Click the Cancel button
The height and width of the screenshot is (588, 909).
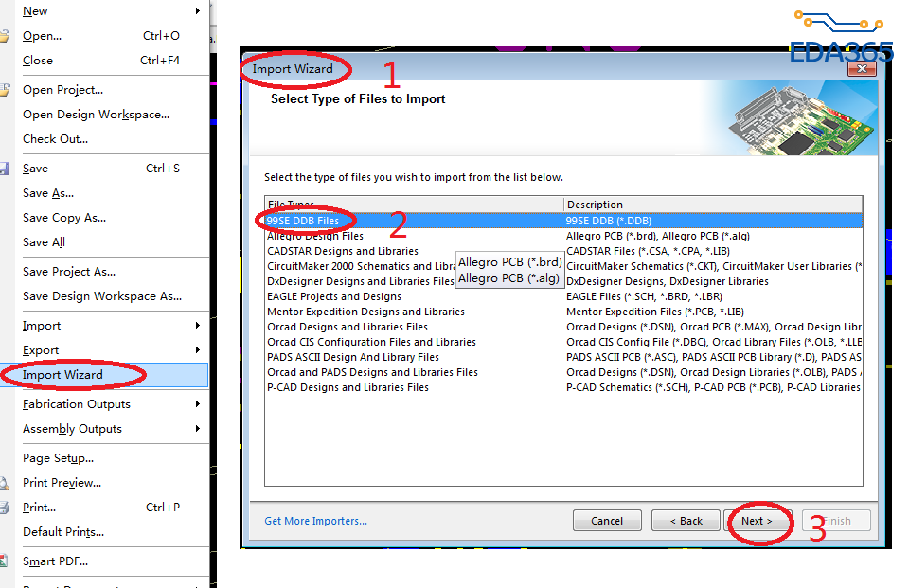point(607,521)
